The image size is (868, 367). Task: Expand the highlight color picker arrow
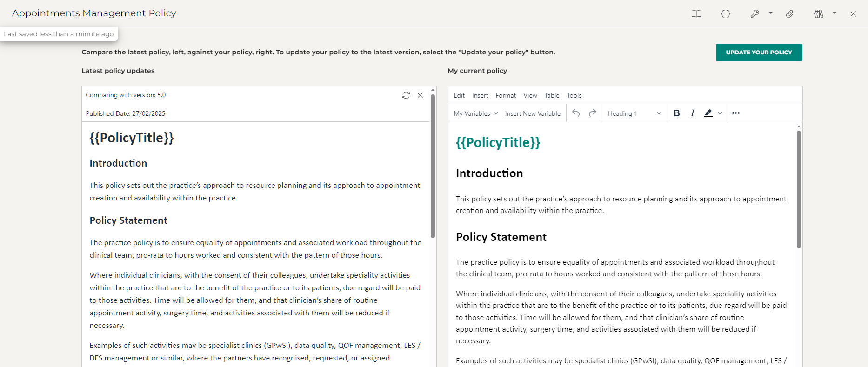pyautogui.click(x=720, y=113)
